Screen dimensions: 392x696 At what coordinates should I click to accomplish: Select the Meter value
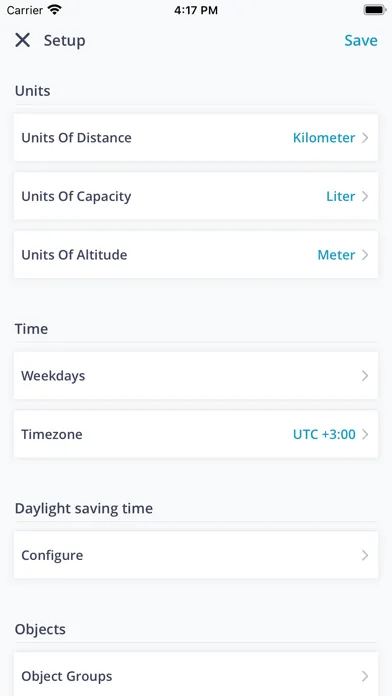coord(336,255)
